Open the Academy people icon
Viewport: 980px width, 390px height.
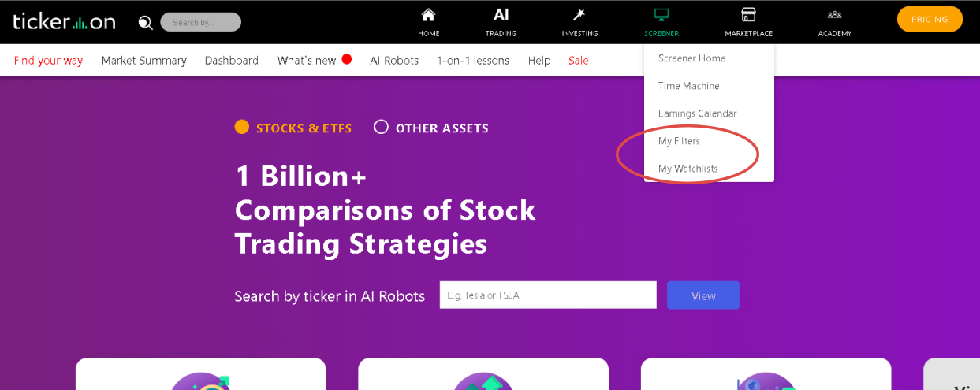coord(834,14)
